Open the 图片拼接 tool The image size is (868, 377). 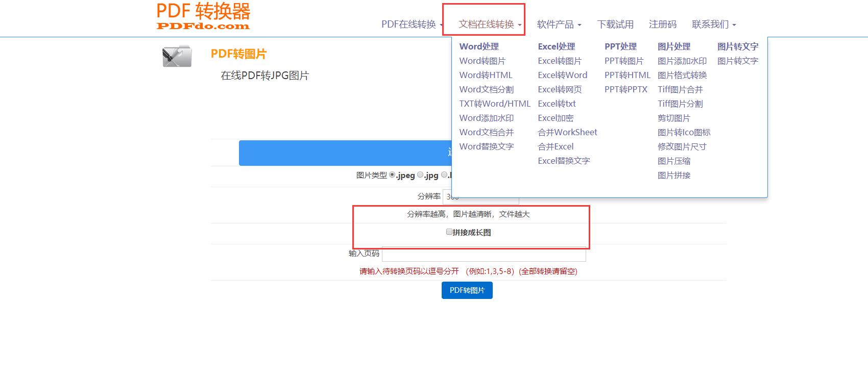(x=674, y=175)
